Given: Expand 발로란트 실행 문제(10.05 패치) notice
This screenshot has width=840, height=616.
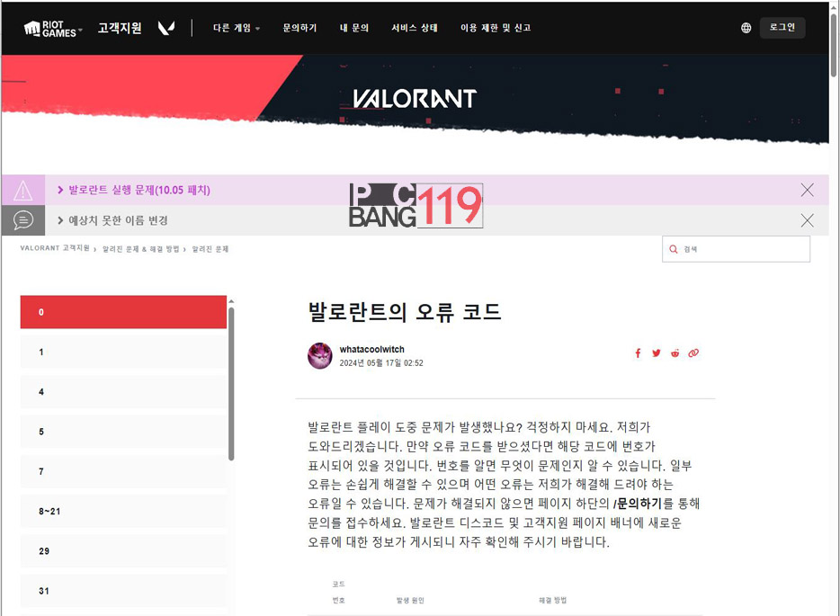Looking at the screenshot, I should tap(134, 190).
